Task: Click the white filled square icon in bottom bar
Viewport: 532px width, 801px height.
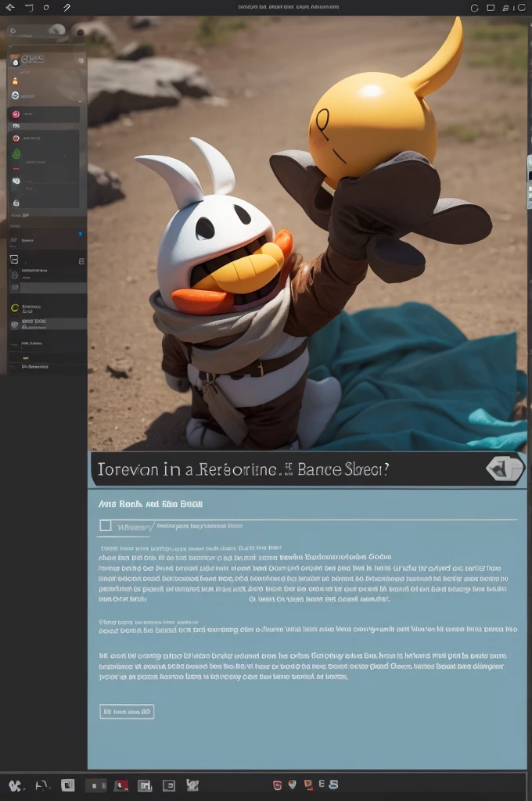Action: 67,785
